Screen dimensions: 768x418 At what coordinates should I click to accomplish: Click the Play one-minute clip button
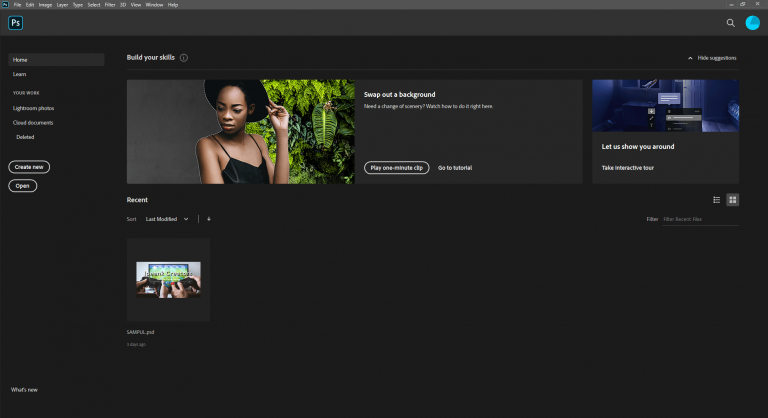[395, 167]
